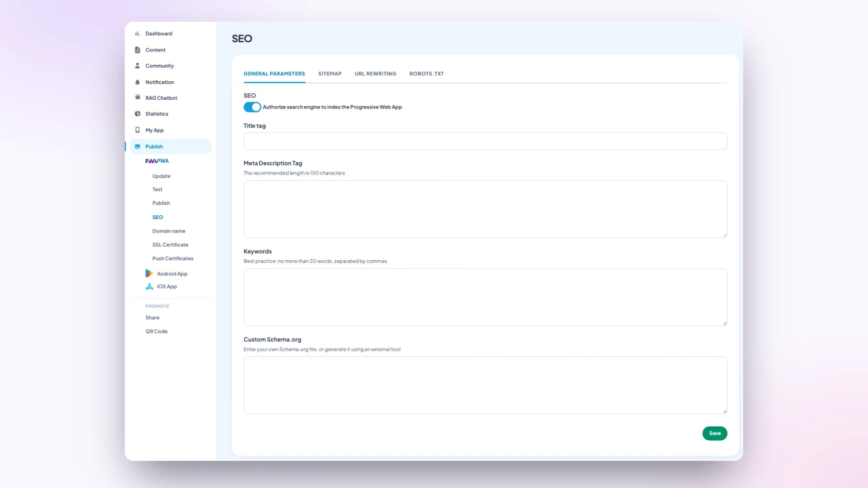Image resolution: width=868 pixels, height=488 pixels.
Task: Switch to the General Parameters tab
Action: coord(274,74)
